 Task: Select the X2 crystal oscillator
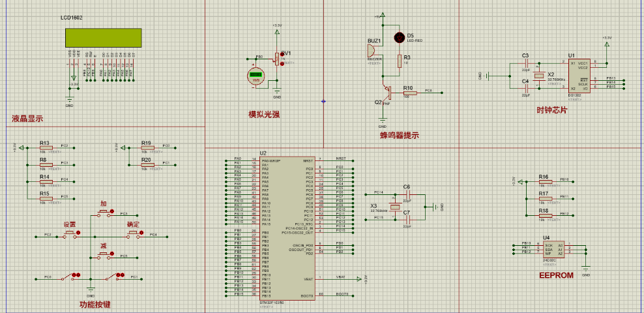[x=538, y=76]
